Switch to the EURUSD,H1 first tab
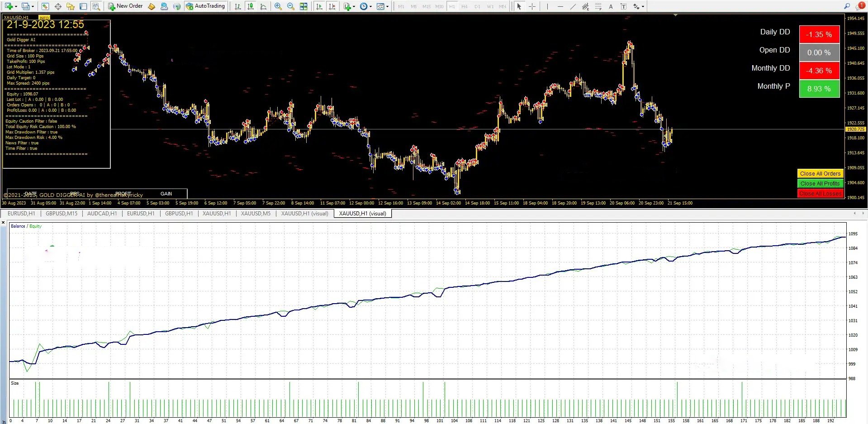The image size is (868, 424). [x=21, y=214]
